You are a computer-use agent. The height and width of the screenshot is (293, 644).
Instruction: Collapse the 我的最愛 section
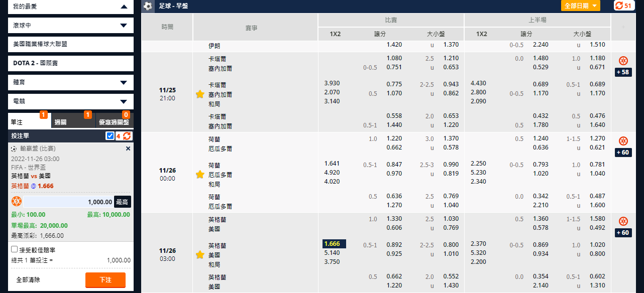coord(71,7)
